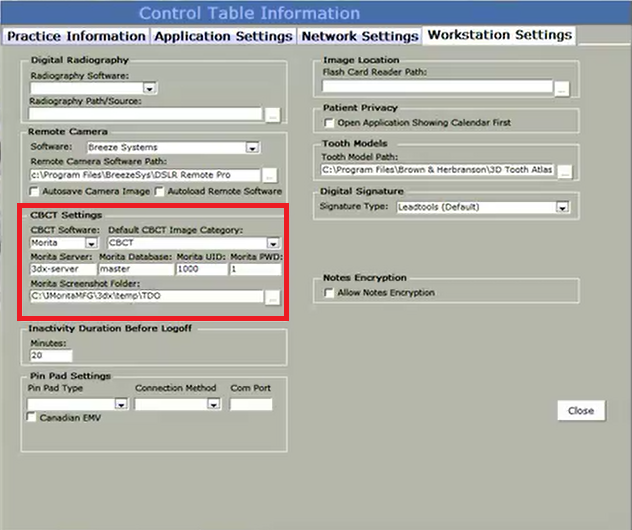Viewport: 632px width, 530px height.
Task: Check Open Application Showing Calendar First
Action: 329,123
